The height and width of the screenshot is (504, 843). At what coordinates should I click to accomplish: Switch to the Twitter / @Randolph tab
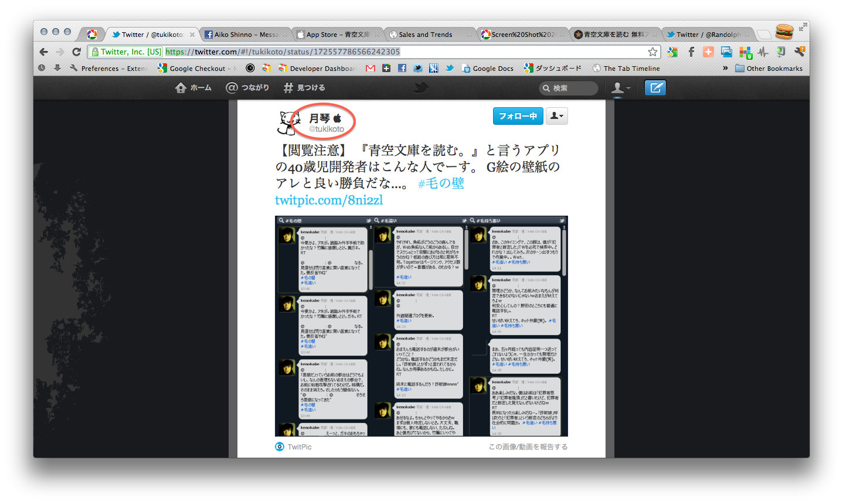(x=708, y=34)
